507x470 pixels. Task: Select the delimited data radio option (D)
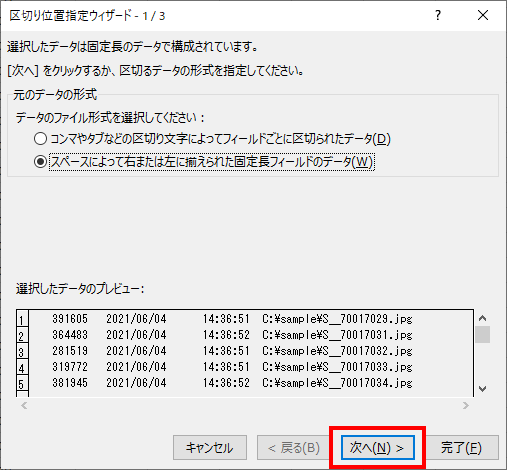pos(40,139)
